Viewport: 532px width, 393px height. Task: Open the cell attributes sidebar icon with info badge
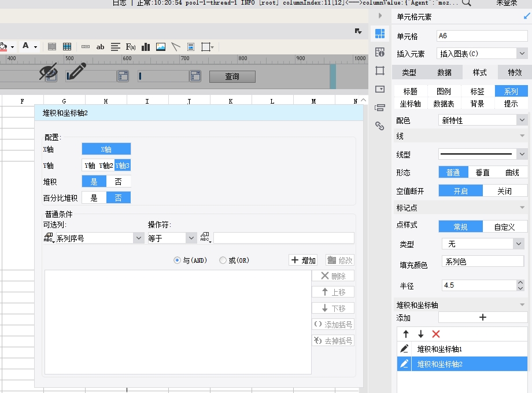click(380, 52)
